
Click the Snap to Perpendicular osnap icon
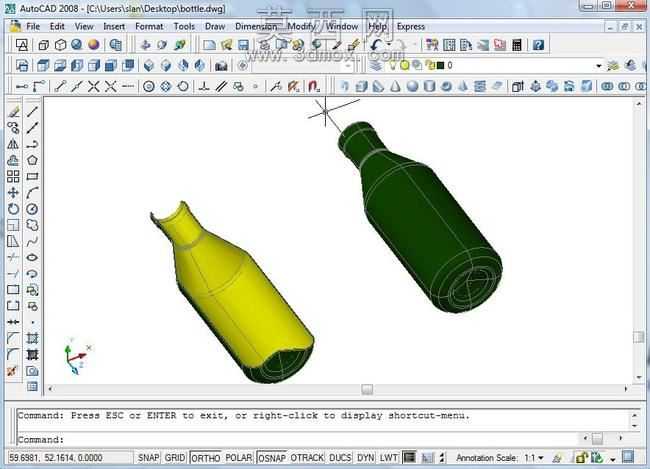click(203, 86)
